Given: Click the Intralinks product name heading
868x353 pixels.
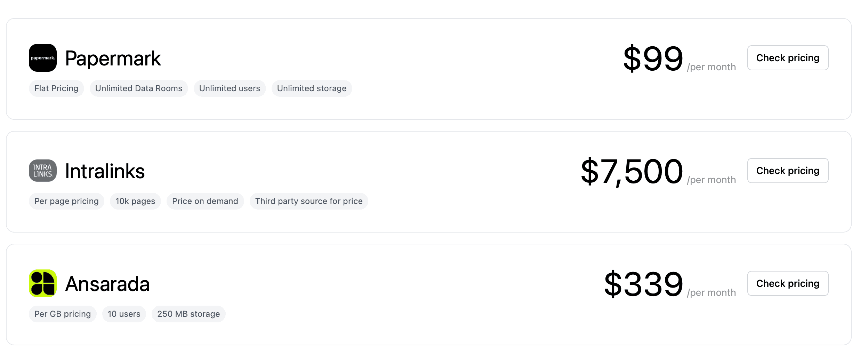Looking at the screenshot, I should point(105,171).
